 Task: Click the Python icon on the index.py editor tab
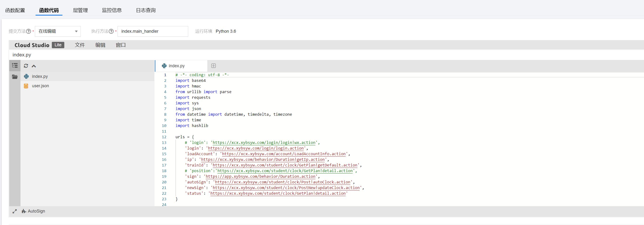pos(164,66)
